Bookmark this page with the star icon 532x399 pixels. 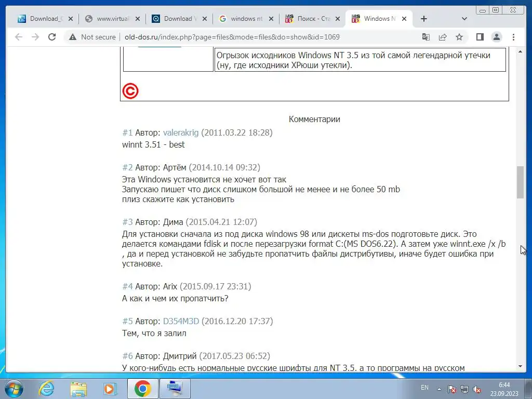click(459, 37)
